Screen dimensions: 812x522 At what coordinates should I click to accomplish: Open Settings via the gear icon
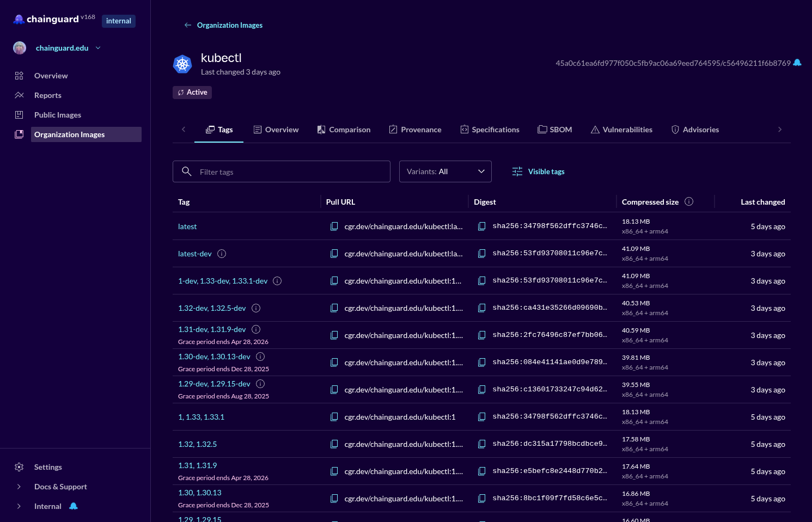tap(19, 466)
